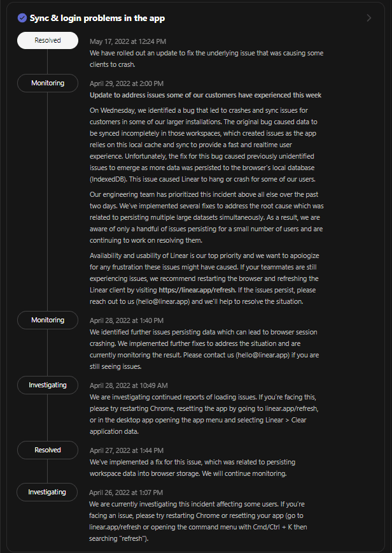Click the April 26, 2022 at 1:07 PM timestamp

click(x=126, y=492)
